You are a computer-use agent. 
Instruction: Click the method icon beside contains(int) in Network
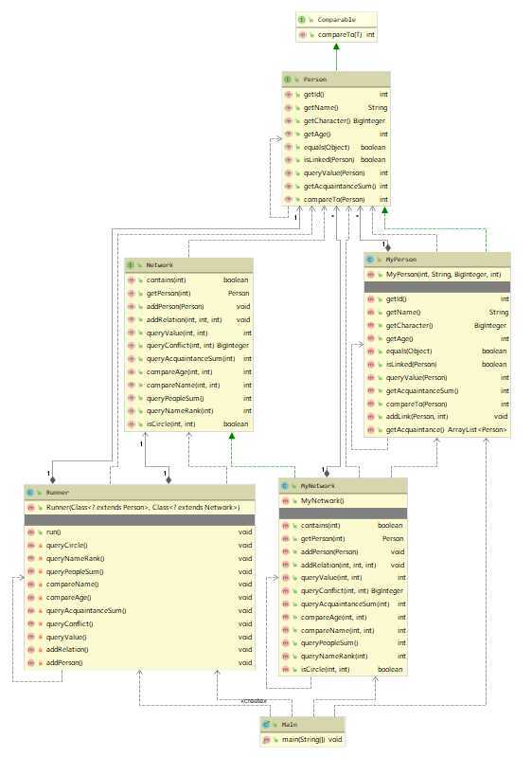[x=131, y=280]
